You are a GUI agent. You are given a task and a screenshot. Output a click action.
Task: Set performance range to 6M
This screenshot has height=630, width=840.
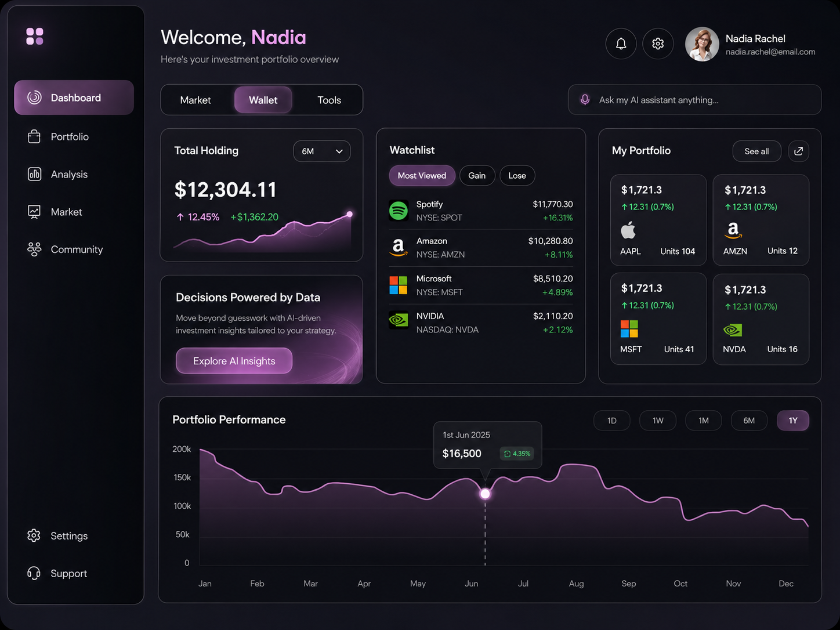[750, 421]
